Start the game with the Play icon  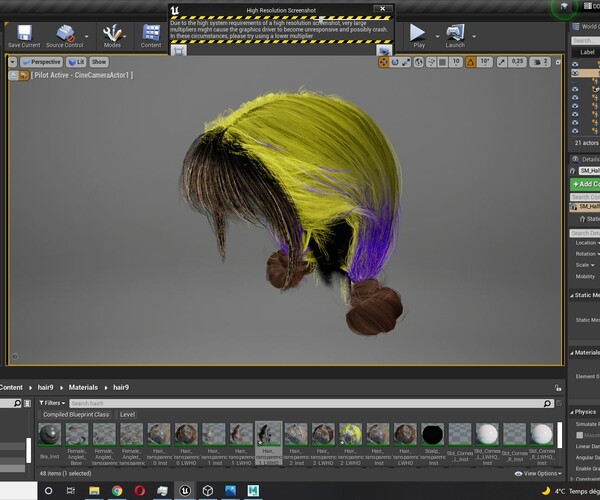click(x=417, y=33)
